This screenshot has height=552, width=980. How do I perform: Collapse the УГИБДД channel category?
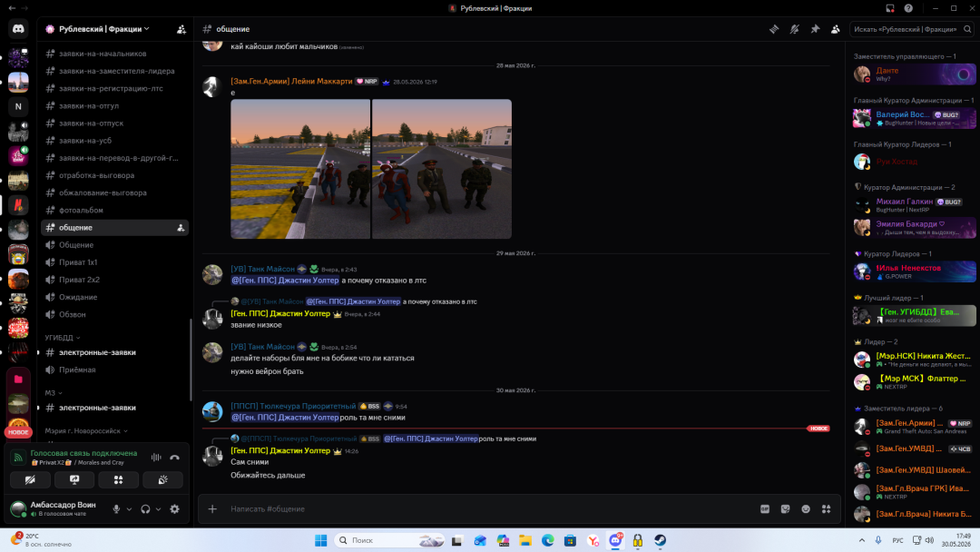(x=63, y=338)
